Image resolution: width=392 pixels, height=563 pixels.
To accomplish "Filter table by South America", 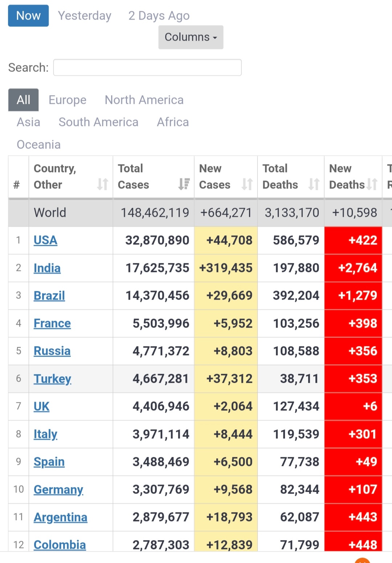I will point(98,122).
